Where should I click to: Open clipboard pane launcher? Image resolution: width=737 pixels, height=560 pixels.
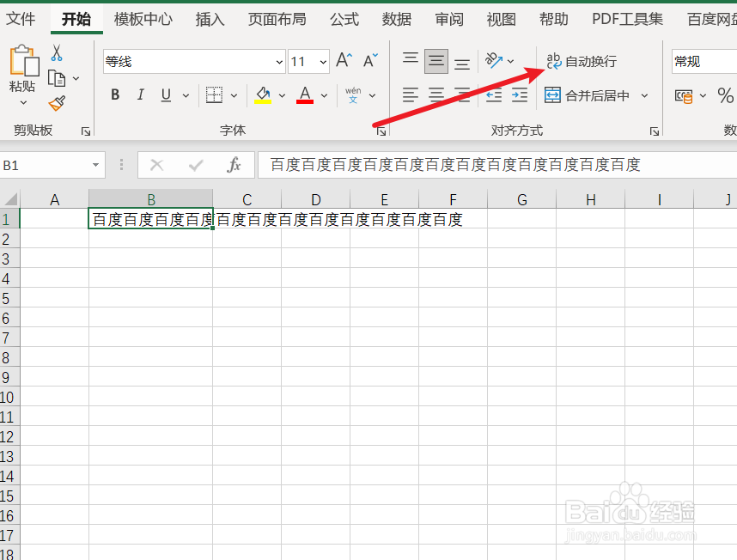pos(86,131)
